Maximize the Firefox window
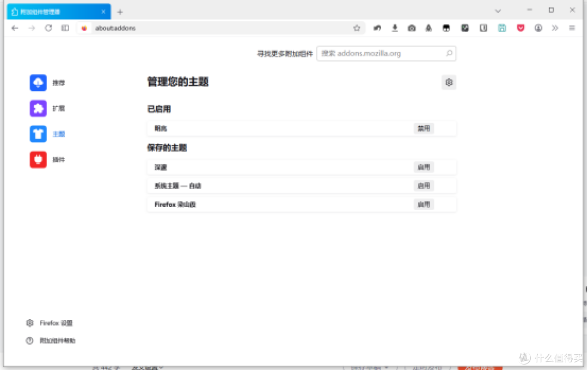588x370 pixels. (x=551, y=10)
